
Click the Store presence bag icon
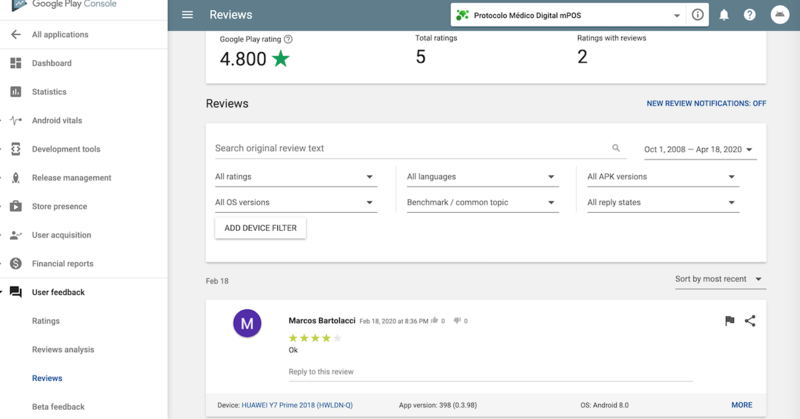(16, 206)
